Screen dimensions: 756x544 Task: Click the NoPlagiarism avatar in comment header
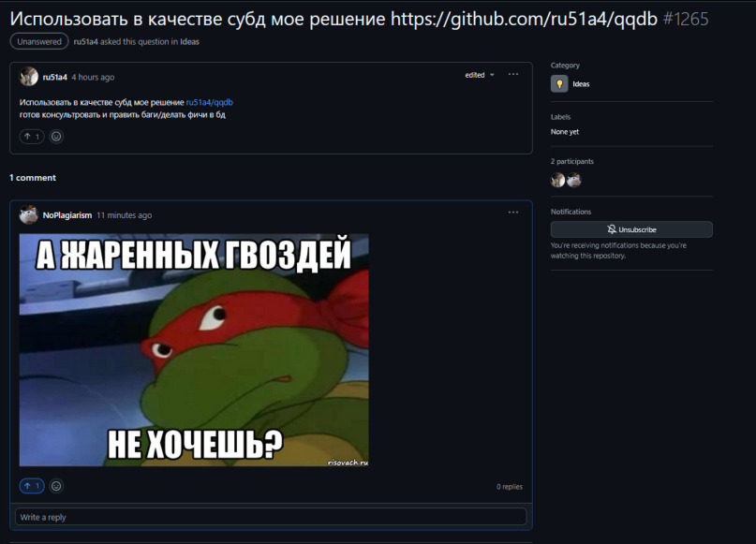pos(28,215)
